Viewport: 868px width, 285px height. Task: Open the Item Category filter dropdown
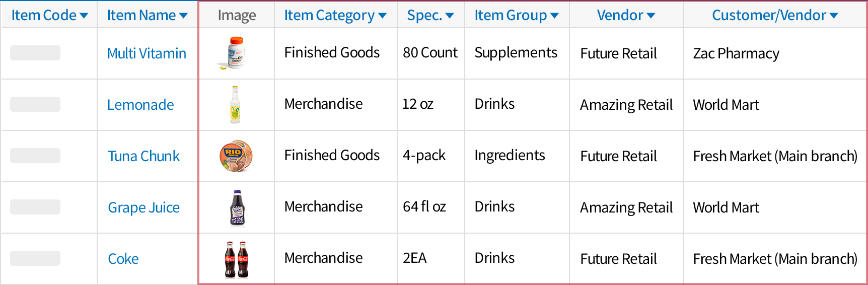click(382, 16)
